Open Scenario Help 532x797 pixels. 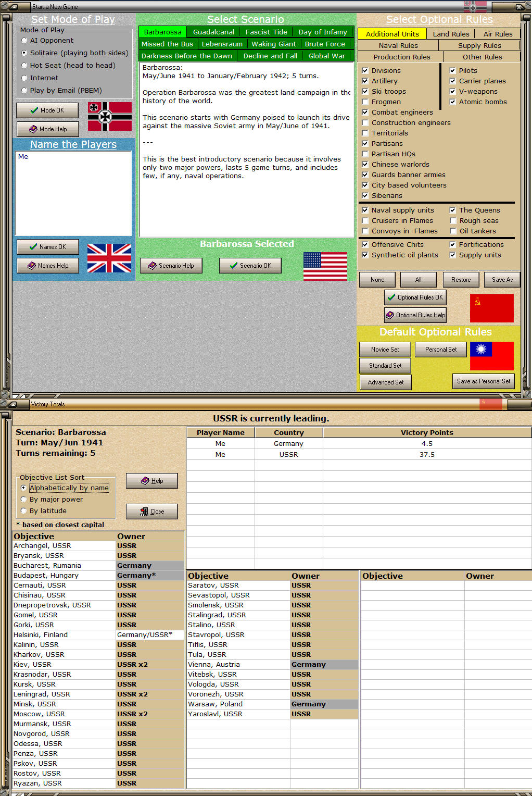coord(171,266)
